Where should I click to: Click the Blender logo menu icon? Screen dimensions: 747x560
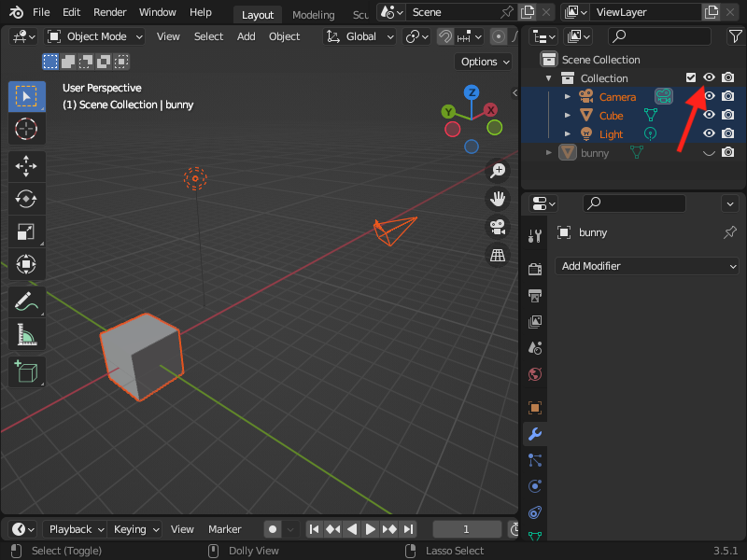16,12
